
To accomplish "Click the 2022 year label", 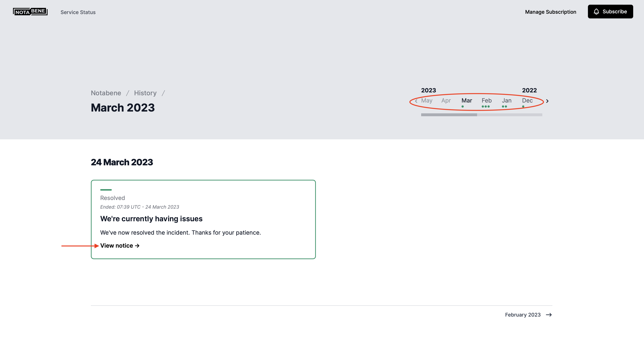I will pyautogui.click(x=529, y=90).
